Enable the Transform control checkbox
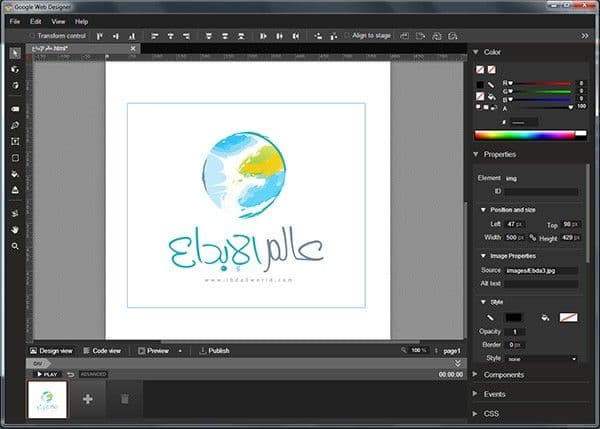 tap(31, 35)
